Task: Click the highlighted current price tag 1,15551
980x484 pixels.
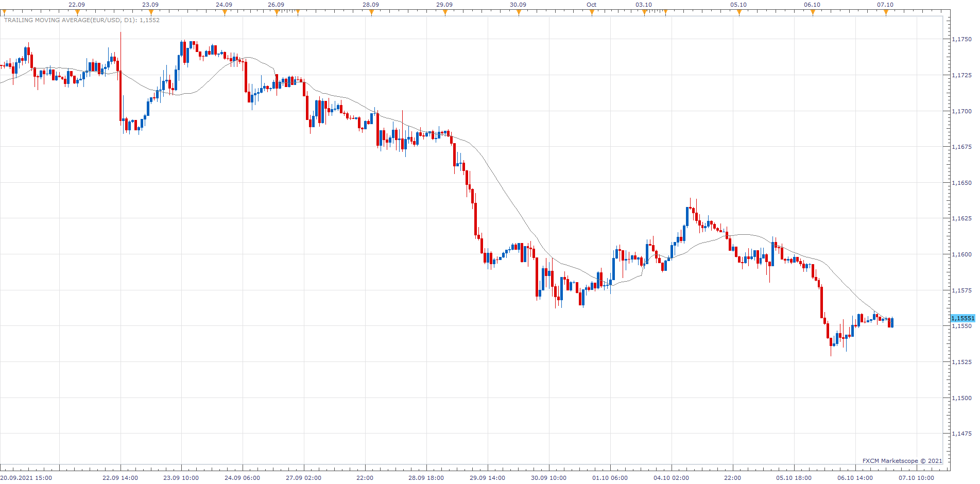Action: click(x=962, y=318)
